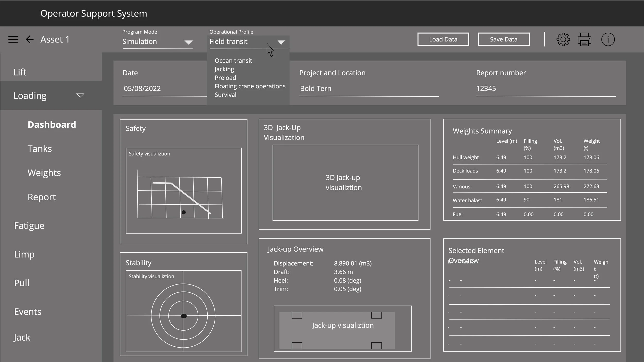Click the Heel value 0.08 (deg)
The image size is (644, 362).
tap(348, 280)
